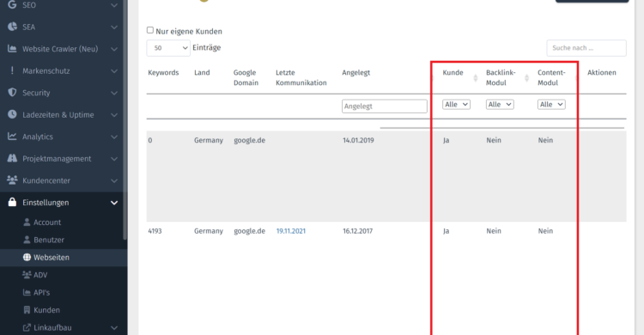Image resolution: width=644 pixels, height=335 pixels.
Task: Expand the Website Crawler (Neu) chevron
Action: click(114, 49)
